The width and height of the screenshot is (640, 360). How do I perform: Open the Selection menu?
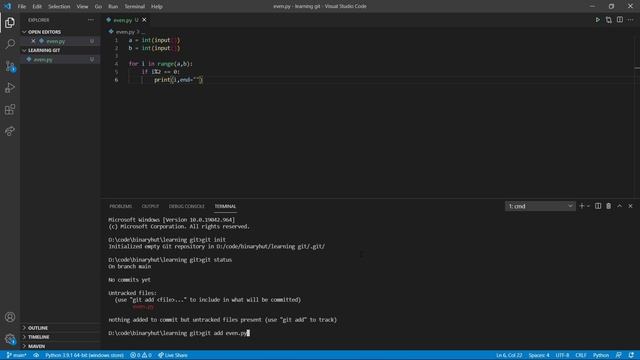[59, 7]
